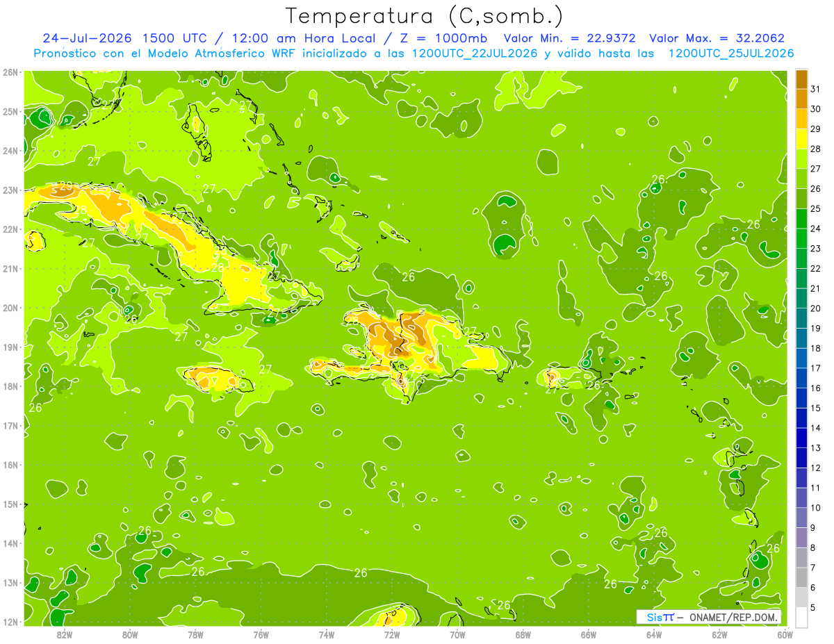Click the color scale value 8
This screenshot has height=644, width=834.
tap(814, 548)
